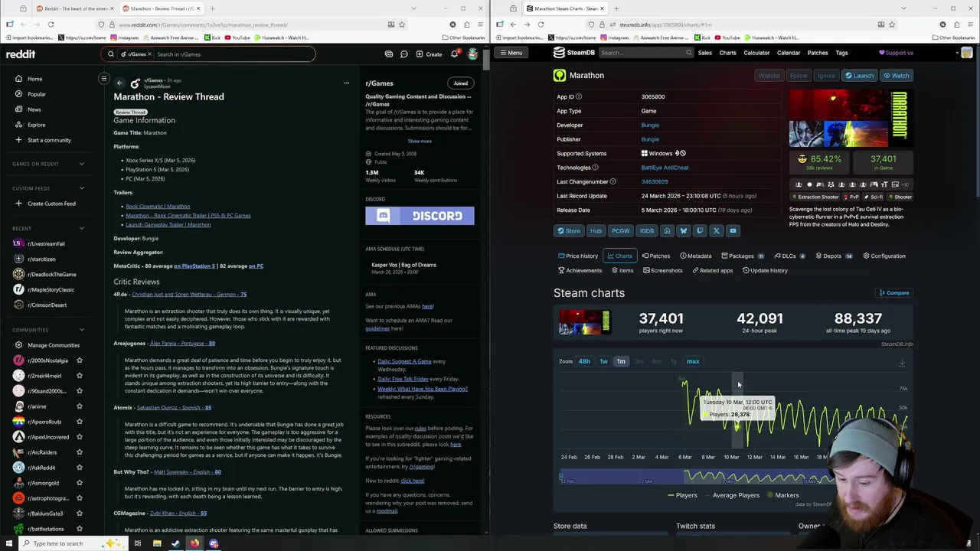Collapse the Custom Feeds section
This screenshot has width=980, height=551.
(82, 188)
